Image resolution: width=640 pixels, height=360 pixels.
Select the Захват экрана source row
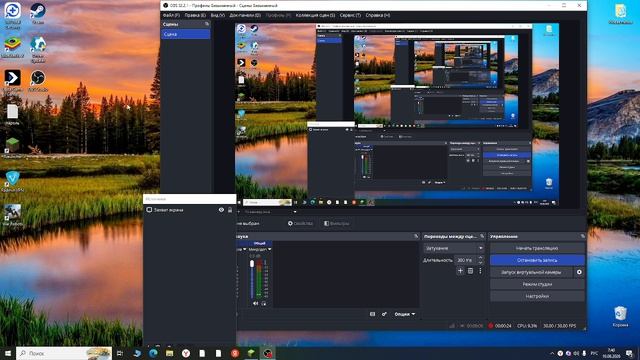[x=189, y=210]
